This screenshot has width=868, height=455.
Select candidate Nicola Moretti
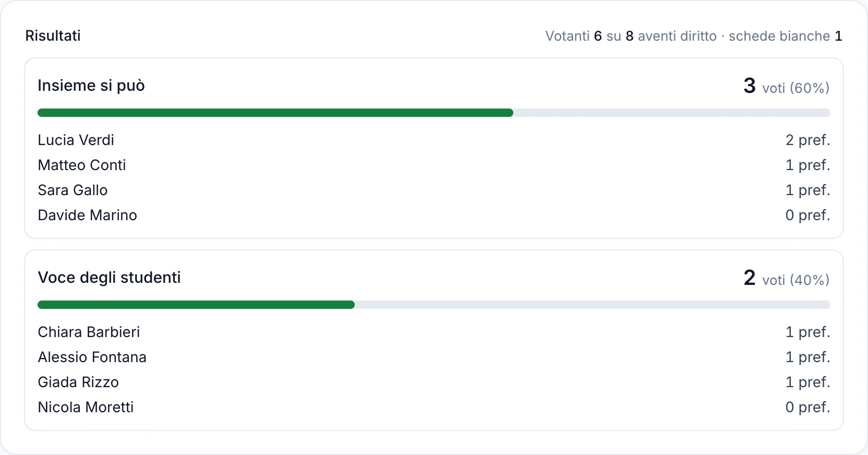click(86, 407)
